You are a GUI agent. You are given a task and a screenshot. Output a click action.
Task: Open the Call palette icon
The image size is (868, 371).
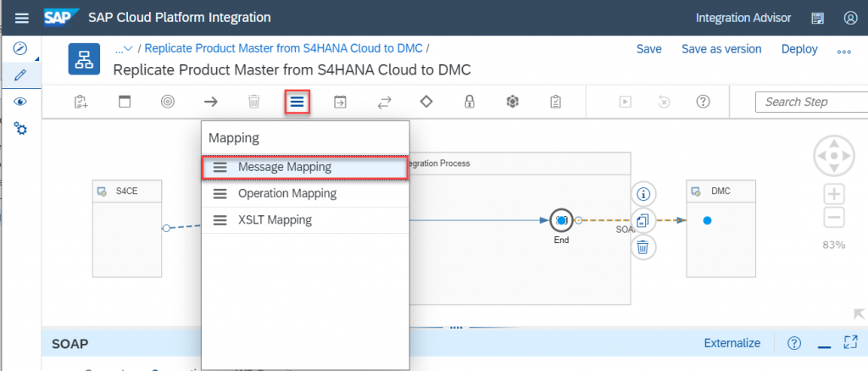pos(340,102)
